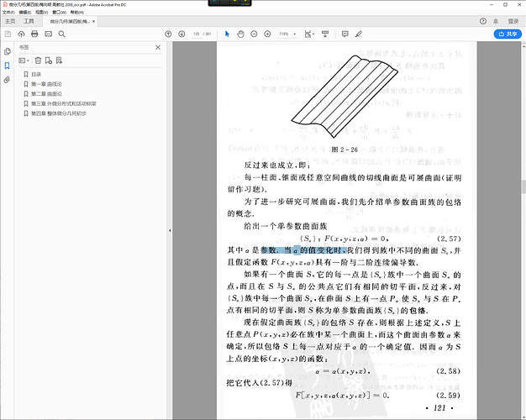The width and height of the screenshot is (526, 420).
Task: Add a comment with the speech bubble icon
Action: pos(345,34)
